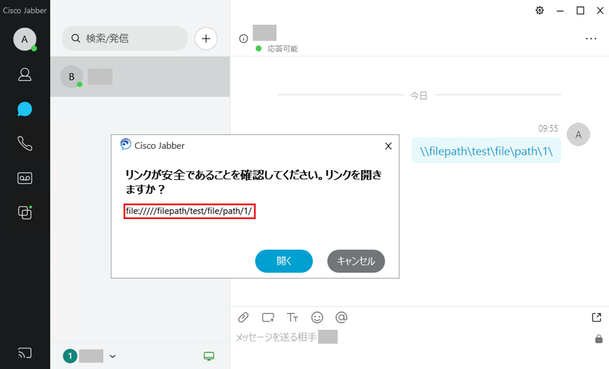Open the Contacts tab in the sidebar
609x369 pixels.
tap(24, 75)
